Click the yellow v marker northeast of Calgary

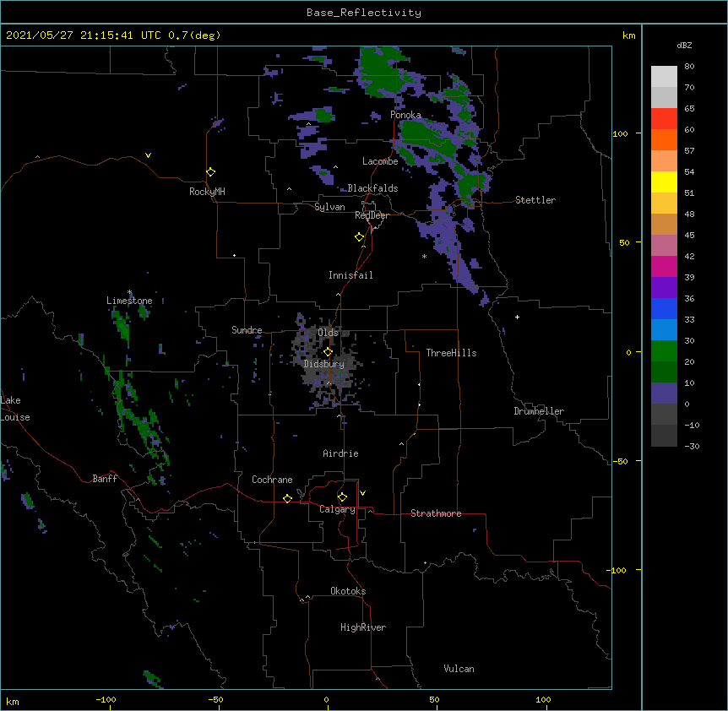click(x=362, y=493)
